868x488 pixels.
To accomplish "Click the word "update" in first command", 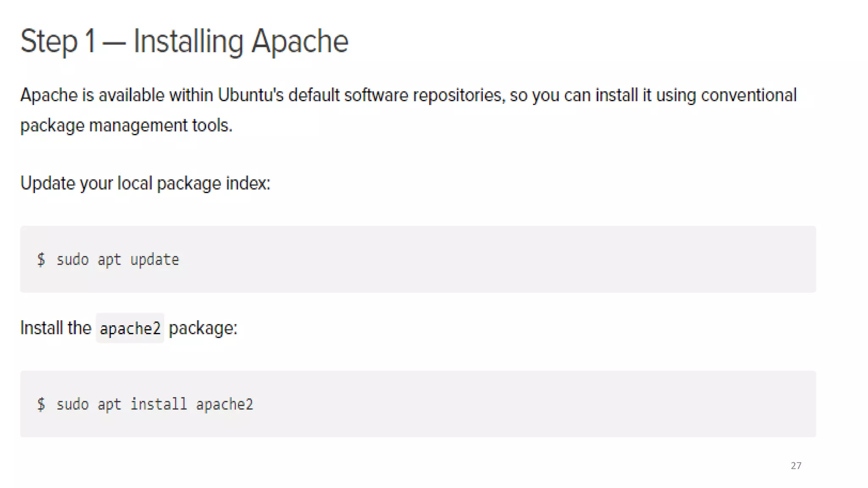I will [155, 260].
